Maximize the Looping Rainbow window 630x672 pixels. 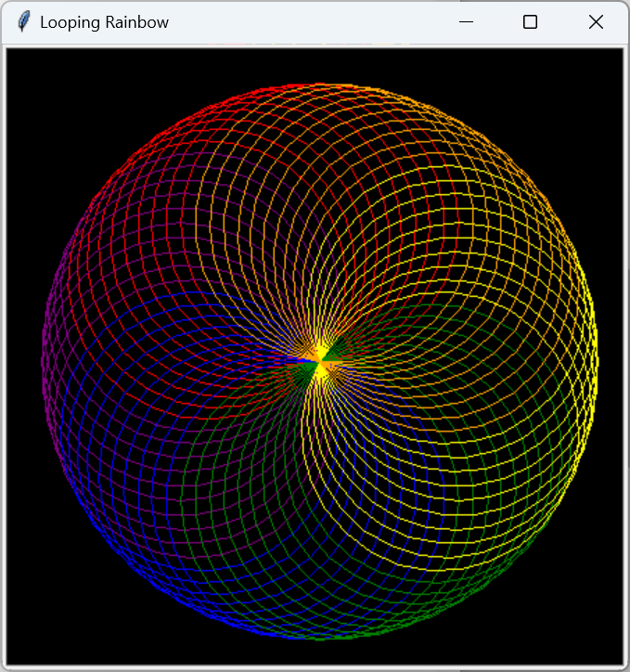(530, 22)
